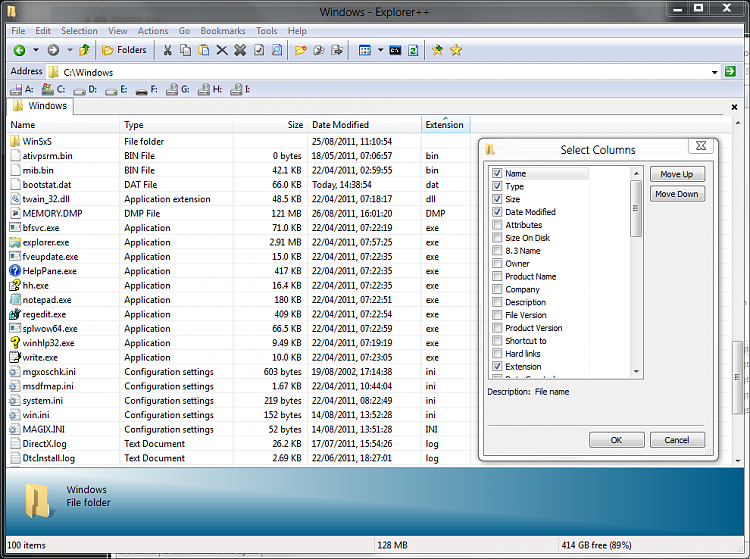Uncheck the Date Modified checkbox
The width and height of the screenshot is (750, 559).
(497, 212)
